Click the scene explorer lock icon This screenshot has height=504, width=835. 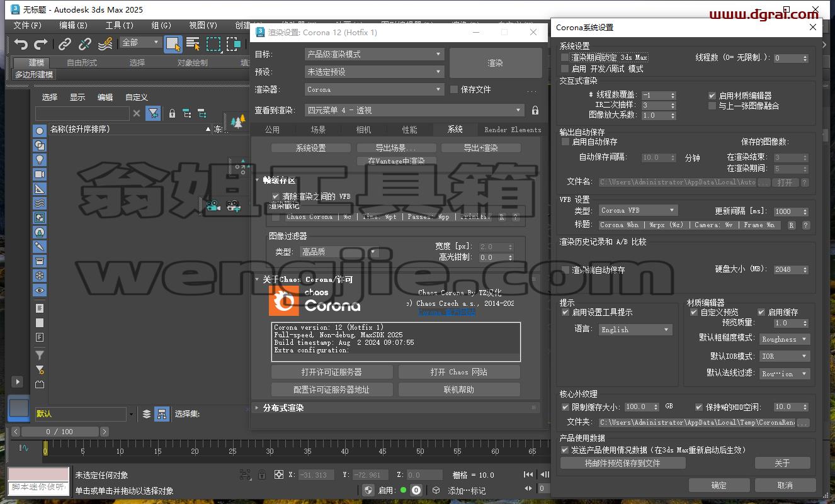tap(172, 114)
